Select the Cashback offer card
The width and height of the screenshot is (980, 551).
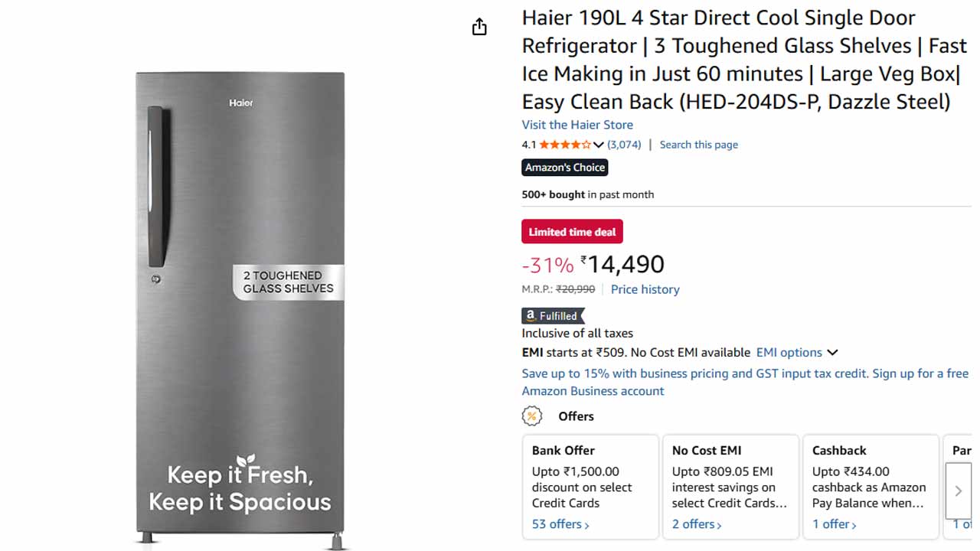coord(871,487)
